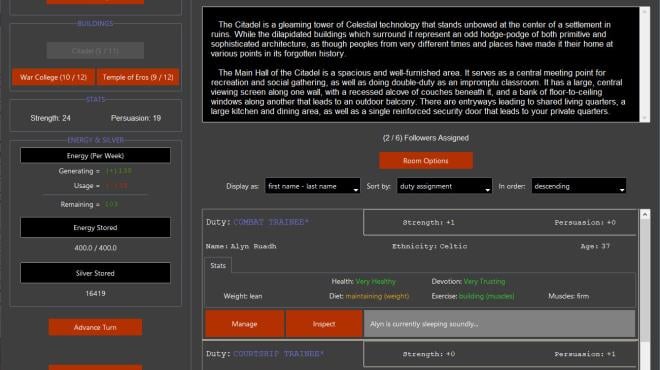Expand the In order descending dropdown
660x370 pixels.
coord(579,186)
